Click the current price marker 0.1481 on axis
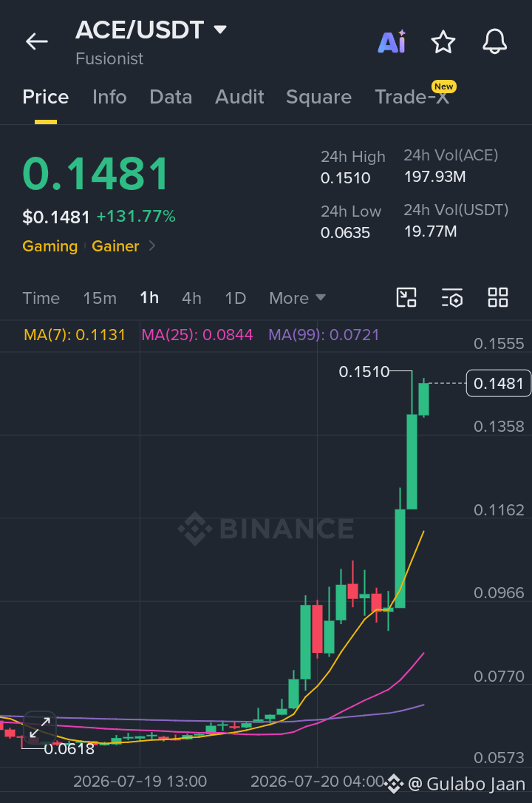This screenshot has height=803, width=532. pyautogui.click(x=498, y=383)
